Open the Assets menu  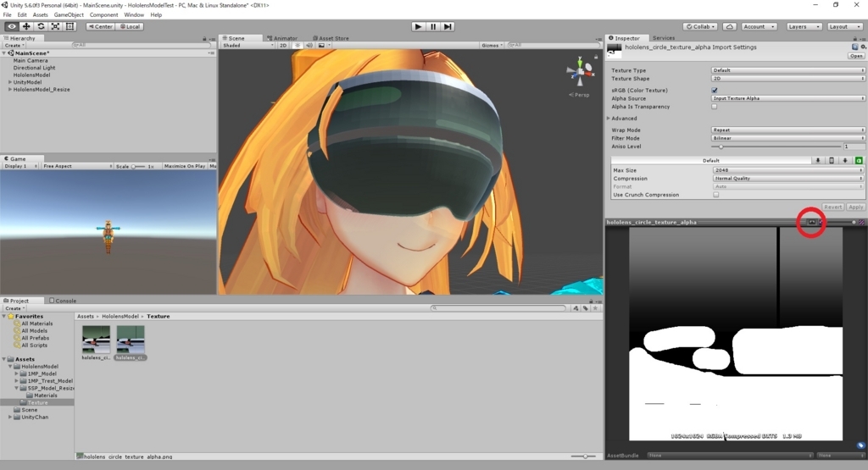[40, 15]
